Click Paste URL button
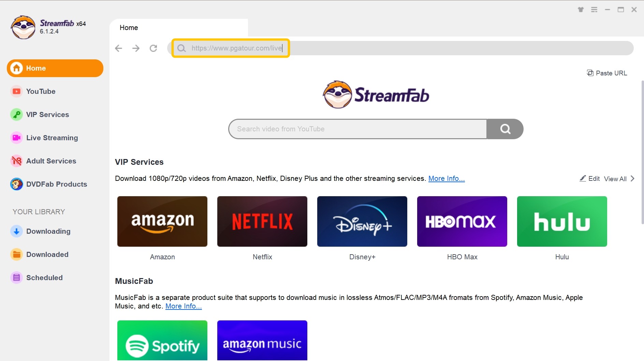 pos(607,73)
